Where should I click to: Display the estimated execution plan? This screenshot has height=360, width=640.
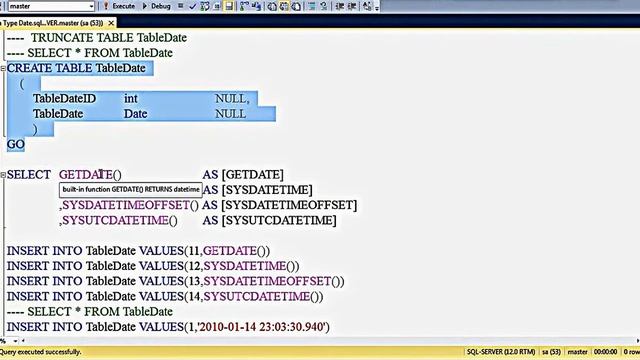(x=205, y=6)
